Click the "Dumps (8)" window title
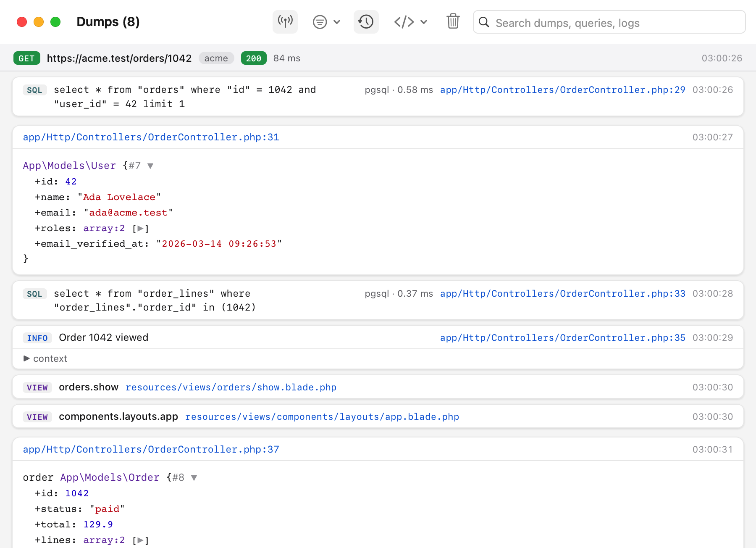 pos(108,22)
